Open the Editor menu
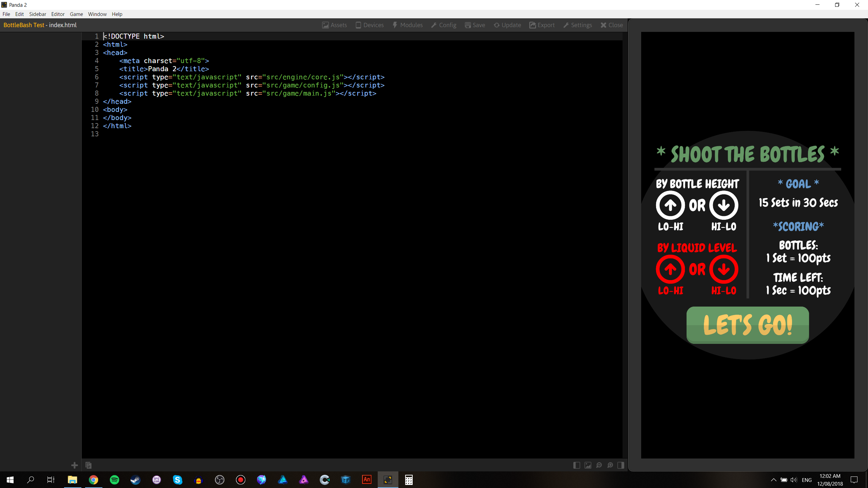The height and width of the screenshot is (488, 868). point(58,14)
